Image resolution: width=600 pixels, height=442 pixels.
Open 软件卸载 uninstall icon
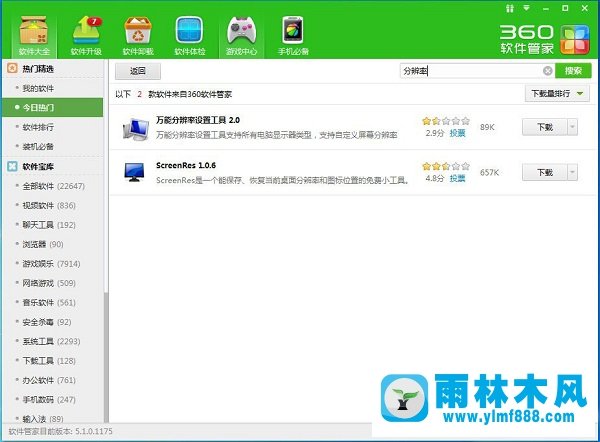coord(138,36)
